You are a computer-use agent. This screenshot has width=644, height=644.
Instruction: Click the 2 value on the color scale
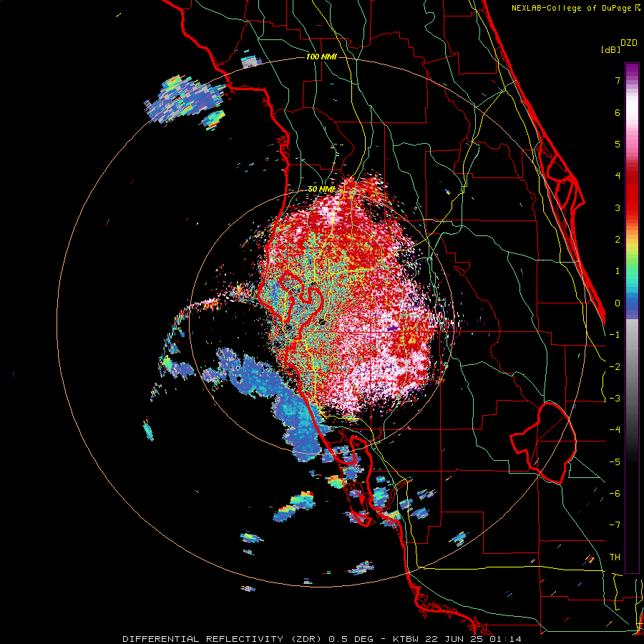click(x=618, y=240)
